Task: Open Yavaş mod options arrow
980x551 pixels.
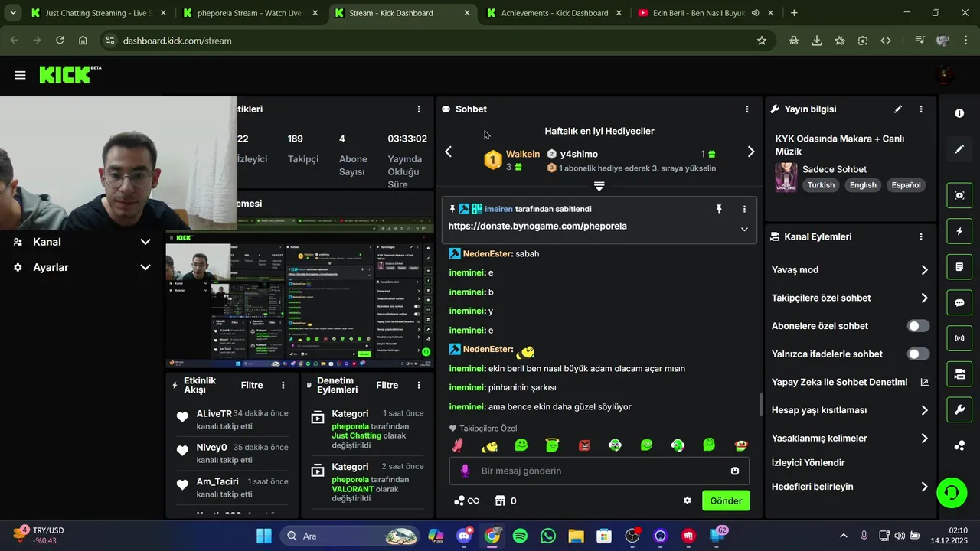Action: pyautogui.click(x=924, y=270)
